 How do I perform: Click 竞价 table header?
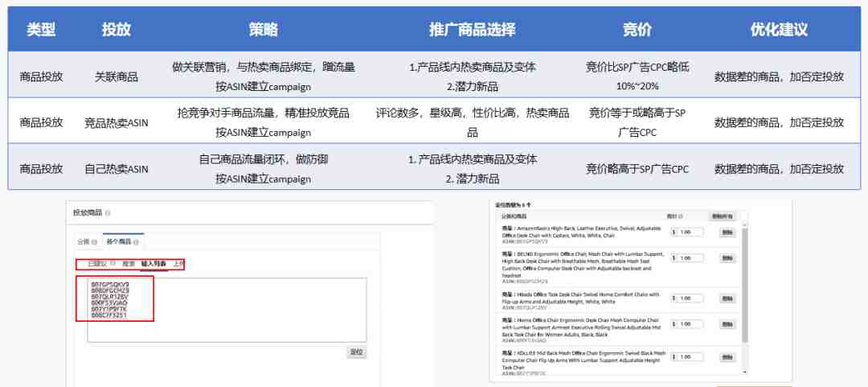click(x=637, y=30)
